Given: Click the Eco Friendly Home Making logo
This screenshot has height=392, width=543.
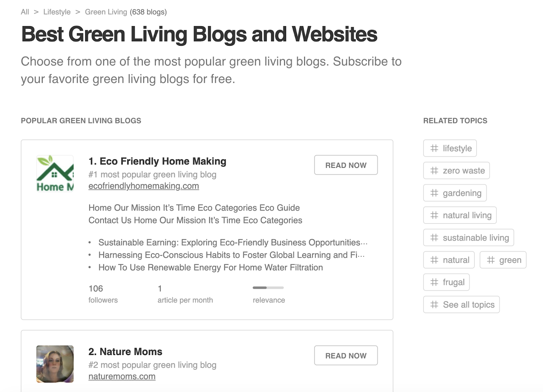Looking at the screenshot, I should click(55, 173).
